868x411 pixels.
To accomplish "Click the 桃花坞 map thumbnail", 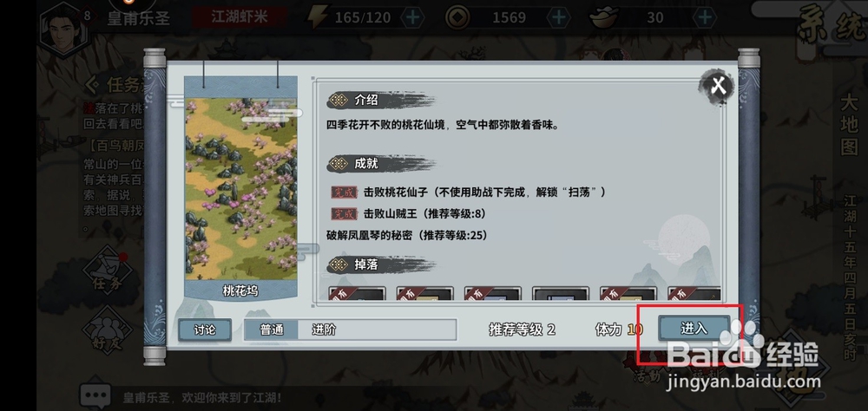I will [240, 188].
